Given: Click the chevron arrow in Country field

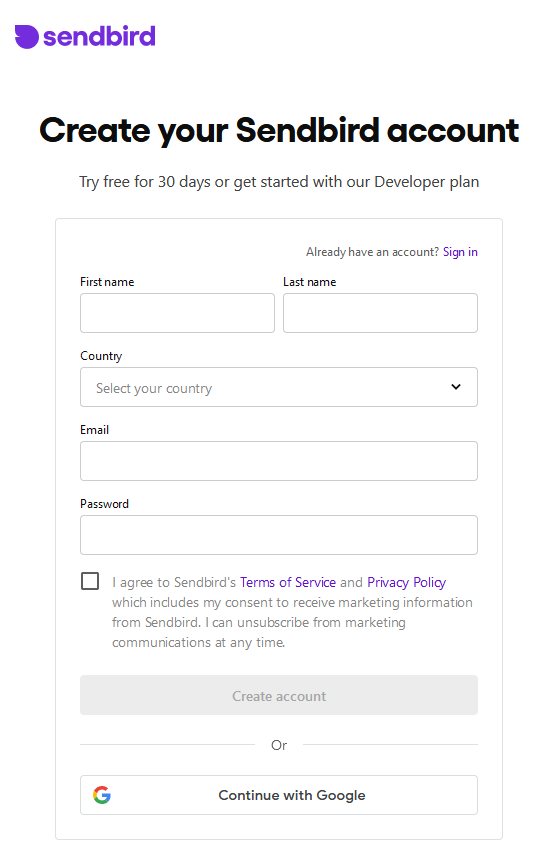Looking at the screenshot, I should 456,387.
